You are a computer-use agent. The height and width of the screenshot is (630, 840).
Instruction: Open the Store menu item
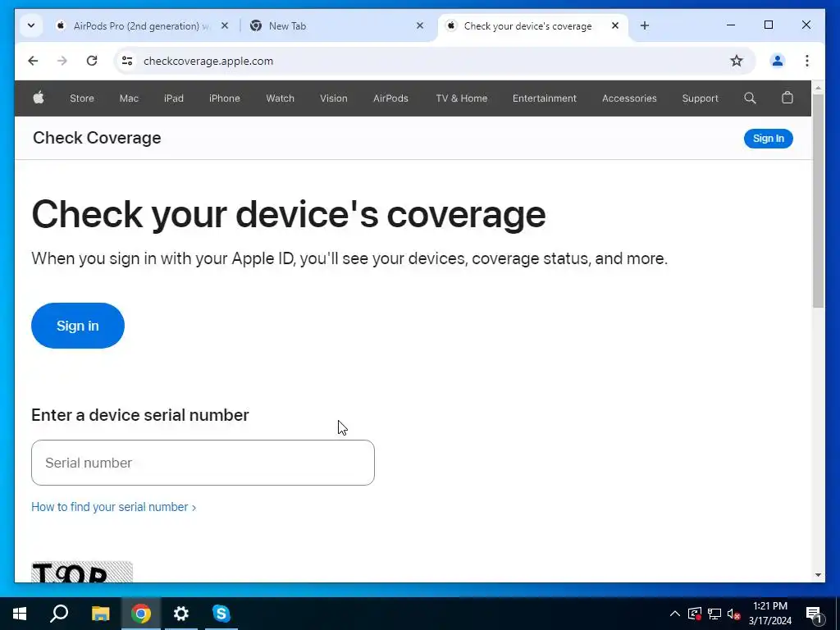coord(82,98)
